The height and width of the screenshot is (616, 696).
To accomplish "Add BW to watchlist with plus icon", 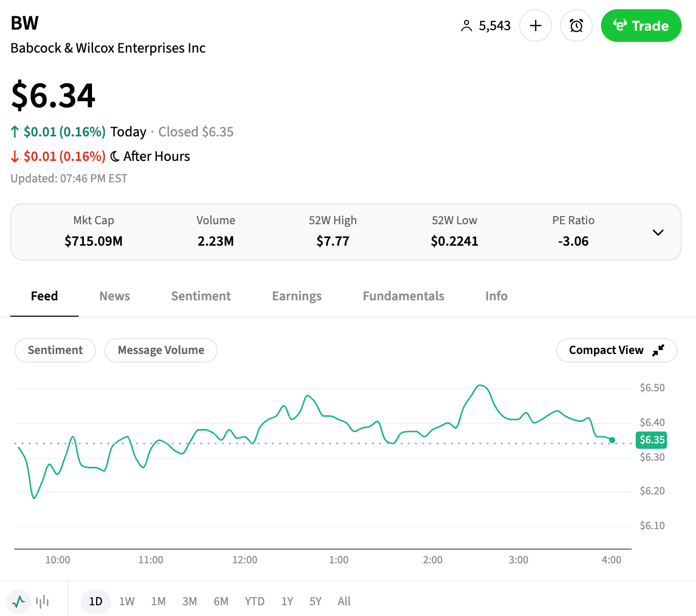I will pyautogui.click(x=536, y=26).
